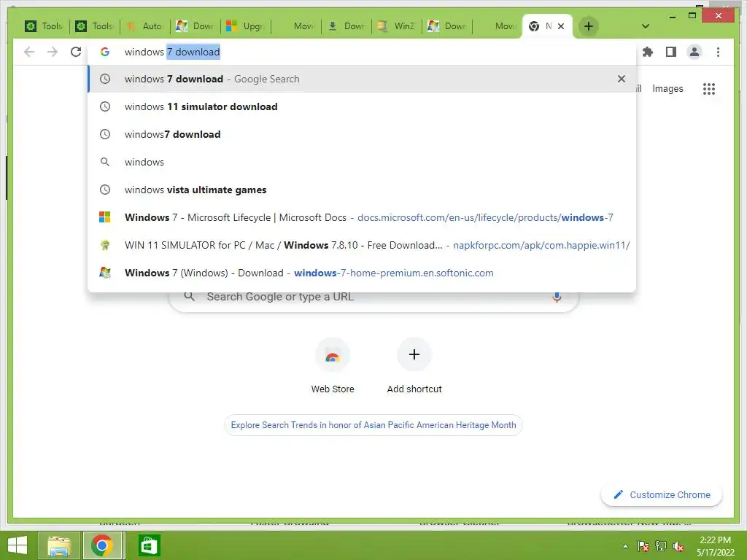This screenshot has height=560, width=747.
Task: Switch to the Down tab after Auto
Action: pyautogui.click(x=196, y=26)
